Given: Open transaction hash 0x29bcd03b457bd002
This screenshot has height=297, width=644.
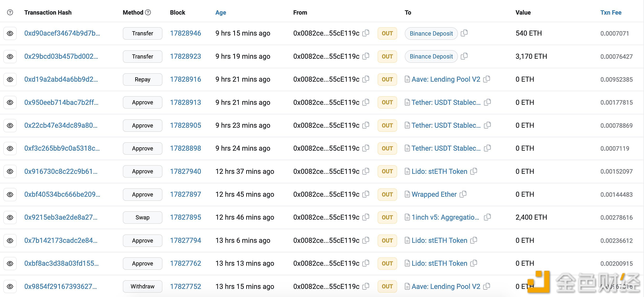Looking at the screenshot, I should coord(61,56).
